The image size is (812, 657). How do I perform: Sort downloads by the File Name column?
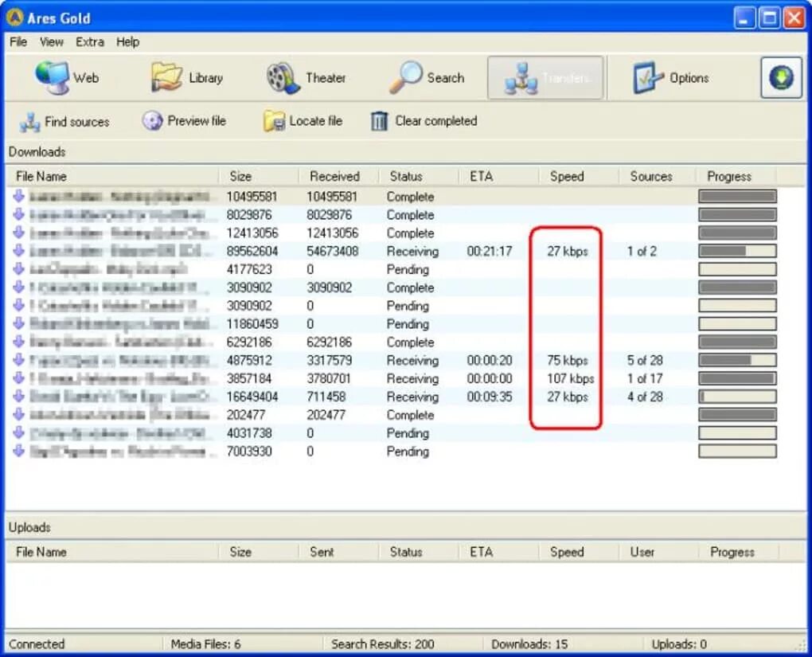[112, 176]
